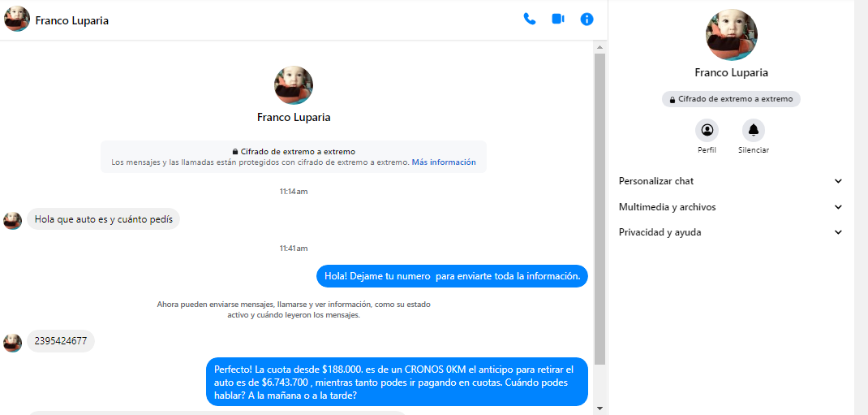
Task: Click the 'Cifrado de extremo a extremo' badge
Action: pos(731,99)
